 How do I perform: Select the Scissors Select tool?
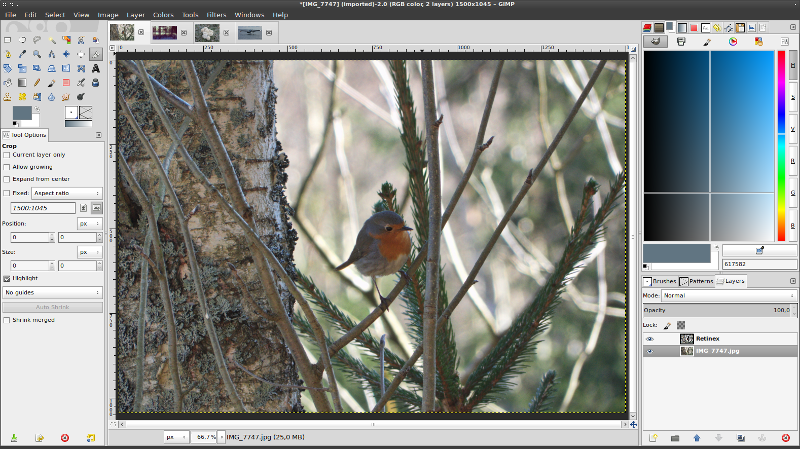[81, 40]
